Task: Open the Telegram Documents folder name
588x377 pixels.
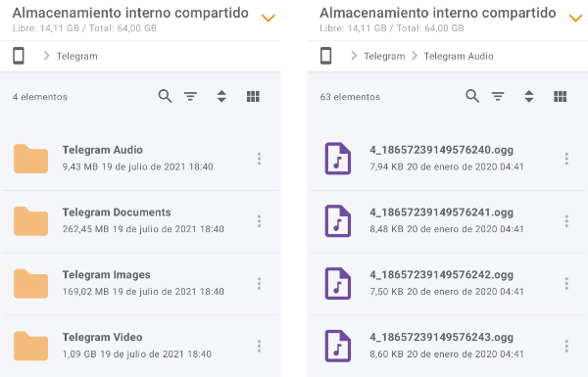Action: [117, 212]
